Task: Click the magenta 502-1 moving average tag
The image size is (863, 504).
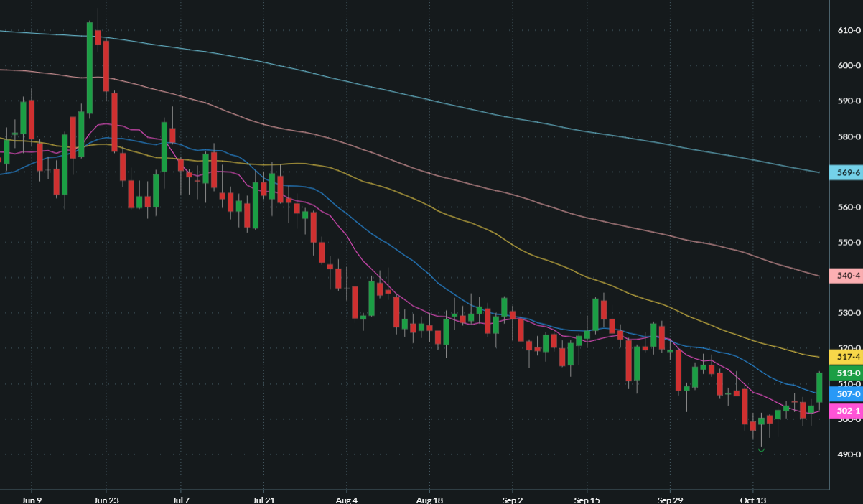Action: 845,411
